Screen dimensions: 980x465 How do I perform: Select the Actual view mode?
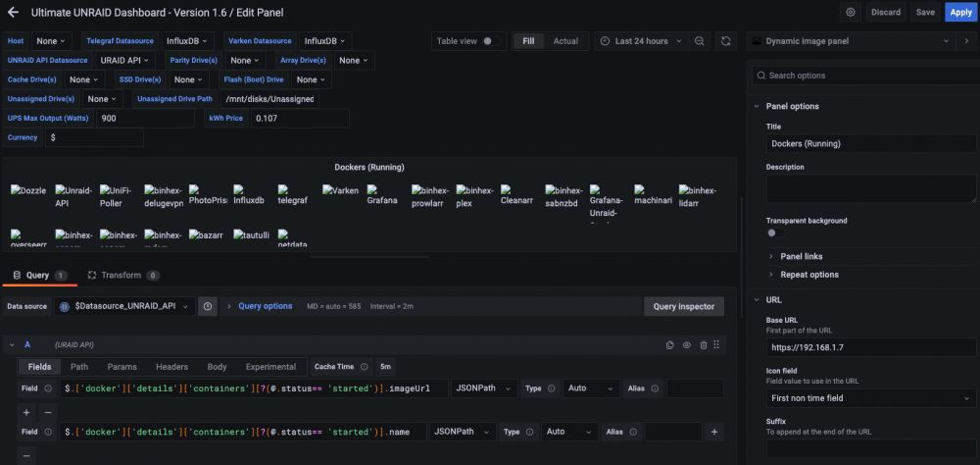pos(565,41)
